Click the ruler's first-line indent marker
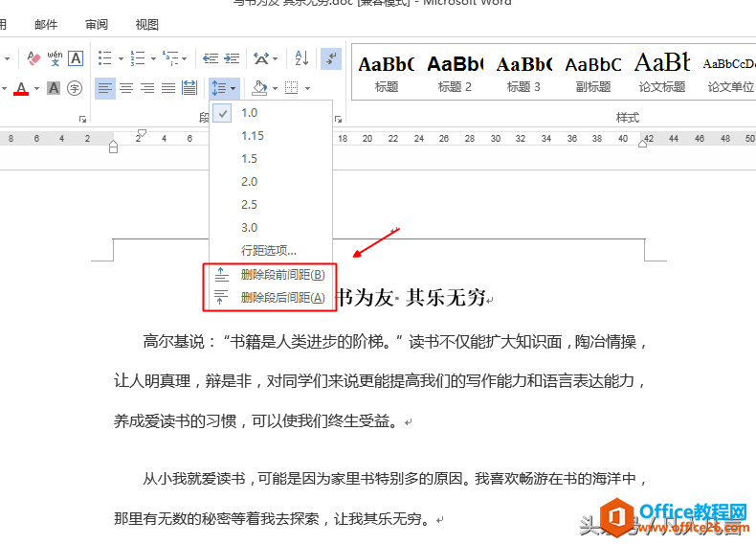The height and width of the screenshot is (544, 756). point(142,133)
